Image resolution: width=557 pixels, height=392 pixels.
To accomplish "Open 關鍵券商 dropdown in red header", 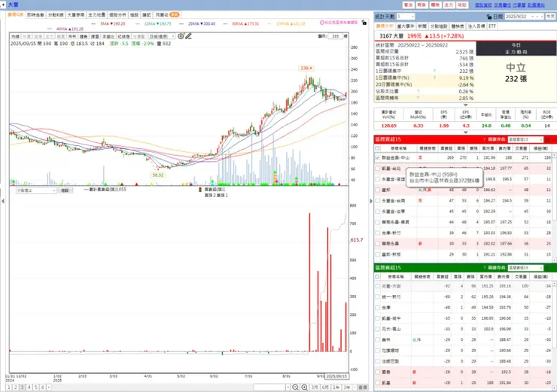I will [525, 139].
